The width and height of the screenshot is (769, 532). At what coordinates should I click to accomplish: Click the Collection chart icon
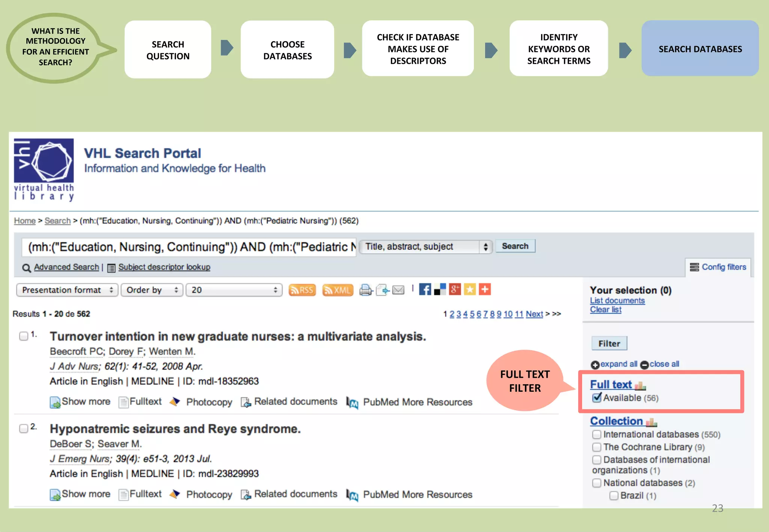point(651,422)
